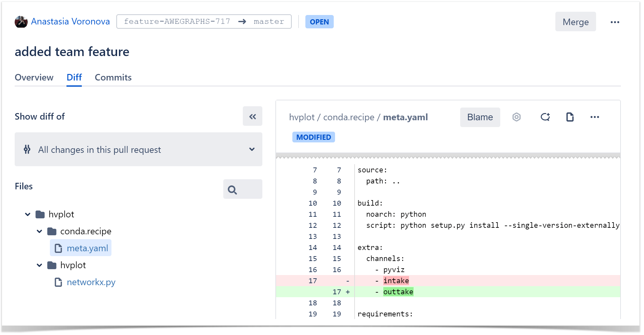This screenshot has width=644, height=335.
Task: Open the comment tool on the diff
Action: [545, 117]
